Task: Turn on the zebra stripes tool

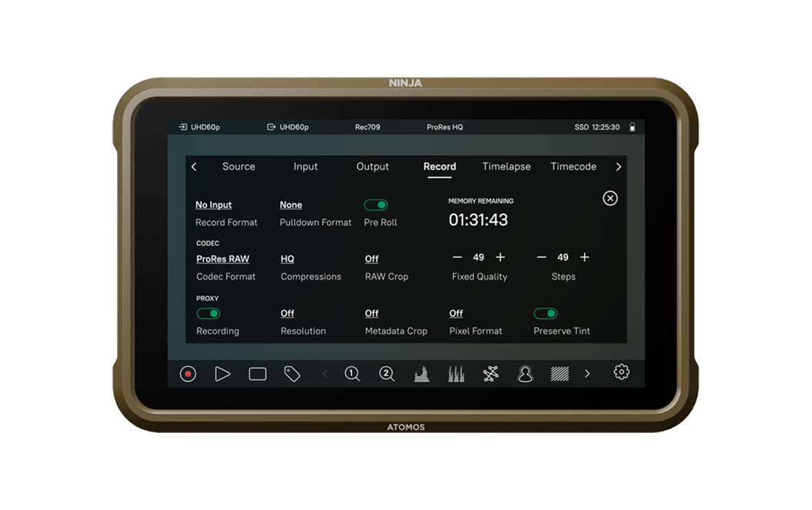Action: pyautogui.click(x=560, y=374)
